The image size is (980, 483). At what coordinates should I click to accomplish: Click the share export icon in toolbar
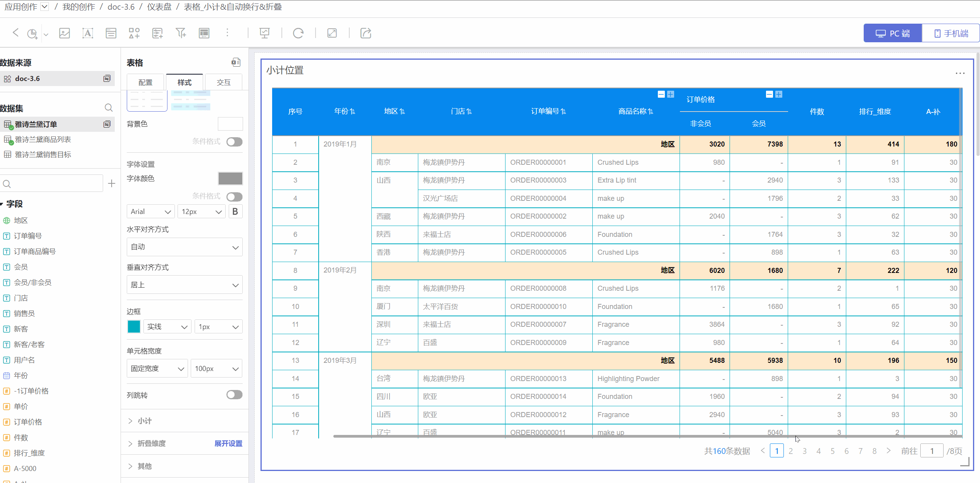366,33
